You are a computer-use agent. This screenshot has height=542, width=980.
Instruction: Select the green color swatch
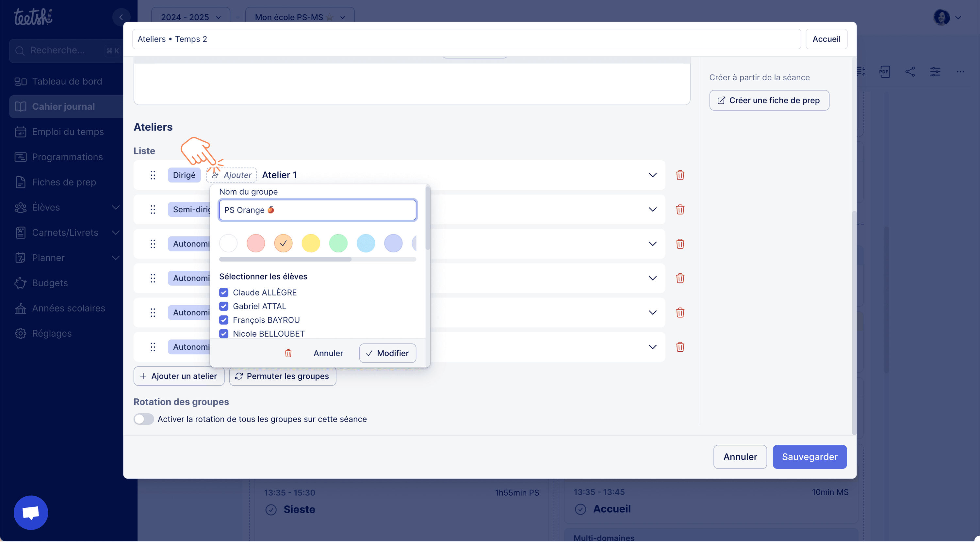[x=338, y=243]
